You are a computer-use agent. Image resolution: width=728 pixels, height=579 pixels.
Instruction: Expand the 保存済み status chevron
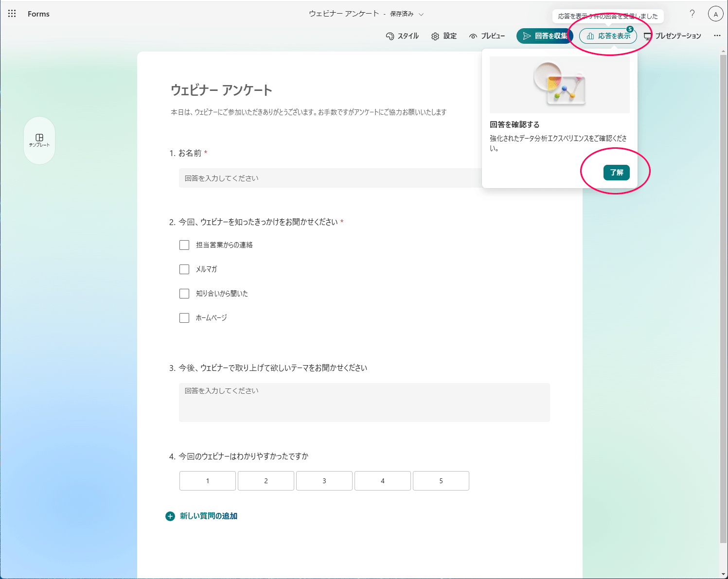coord(421,14)
